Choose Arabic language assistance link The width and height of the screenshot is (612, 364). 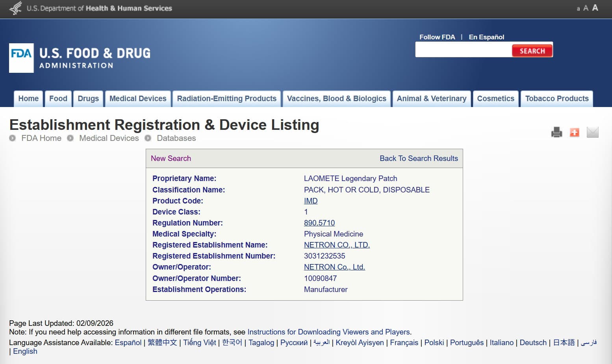coord(321,342)
